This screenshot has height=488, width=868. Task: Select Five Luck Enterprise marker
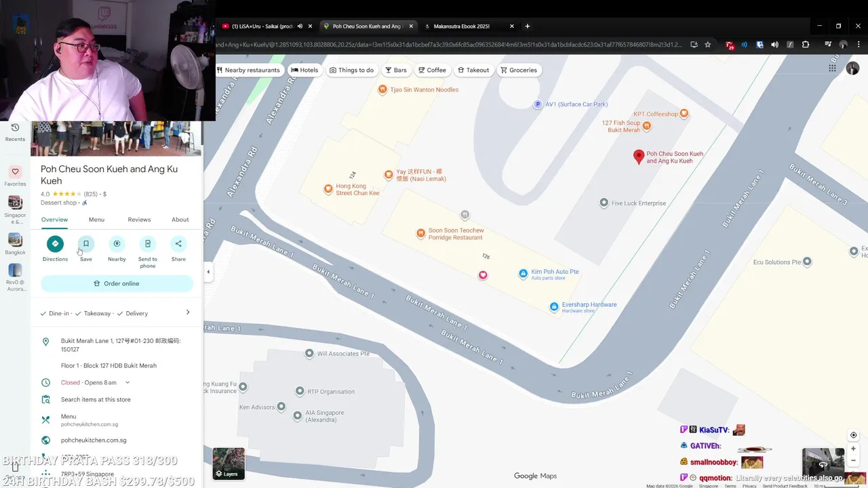click(x=604, y=203)
